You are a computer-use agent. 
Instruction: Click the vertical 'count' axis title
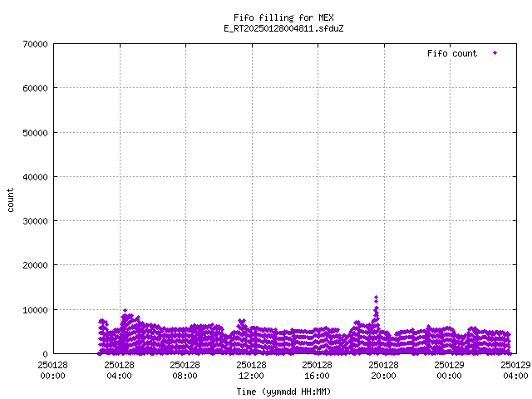tap(11, 200)
